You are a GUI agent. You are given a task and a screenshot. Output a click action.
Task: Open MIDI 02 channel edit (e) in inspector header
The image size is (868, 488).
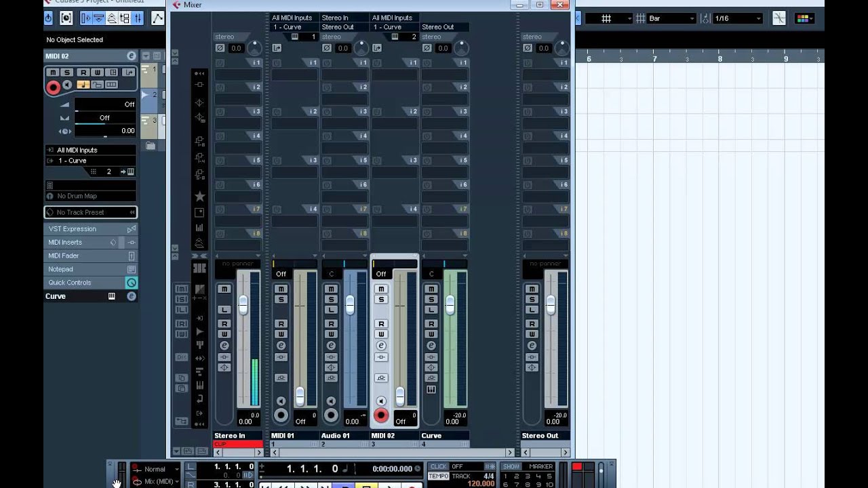click(x=132, y=56)
